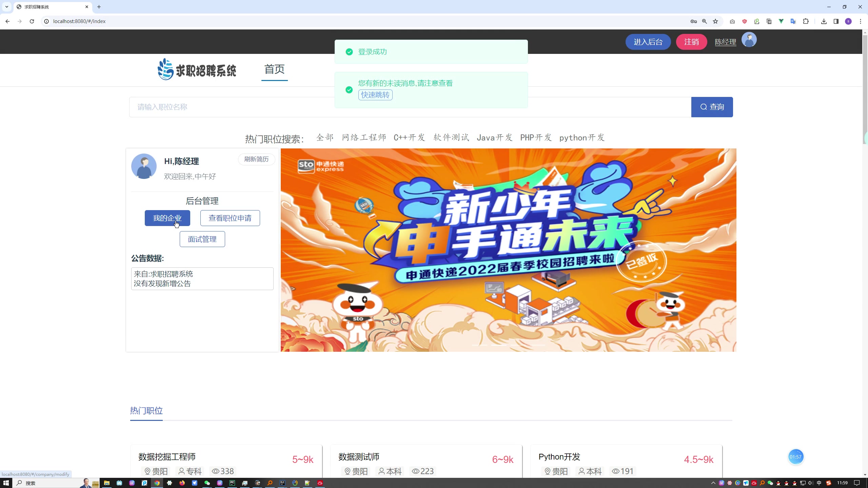
Task: Select the C++开发 hot search tag
Action: 409,138
